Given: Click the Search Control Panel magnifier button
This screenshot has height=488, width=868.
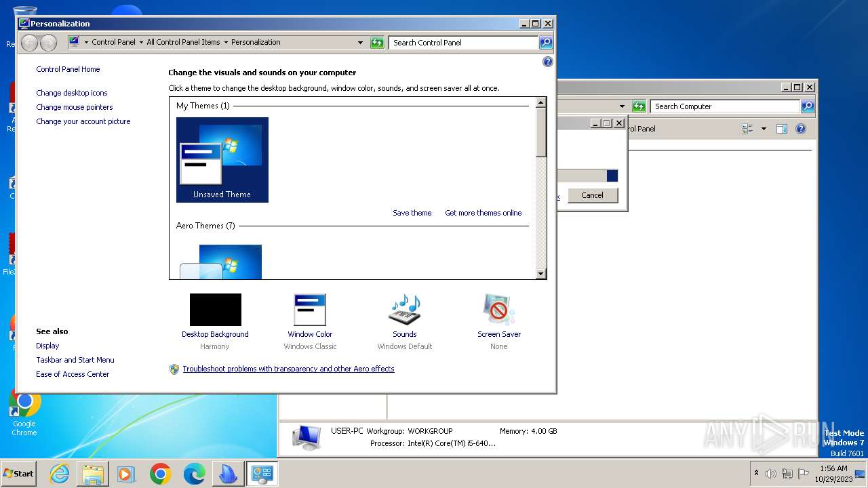Looking at the screenshot, I should pyautogui.click(x=546, y=42).
